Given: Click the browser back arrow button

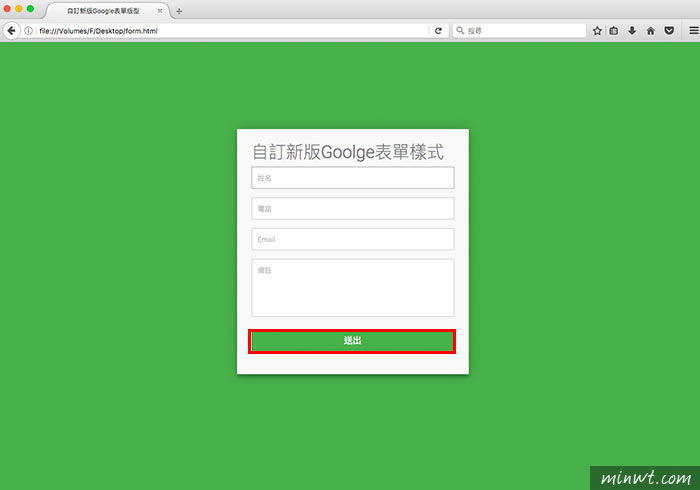Looking at the screenshot, I should (11, 31).
